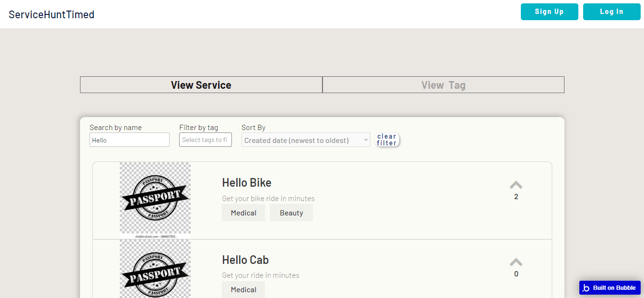This screenshot has height=298, width=644.
Task: Focus the Search by name field
Action: (129, 140)
